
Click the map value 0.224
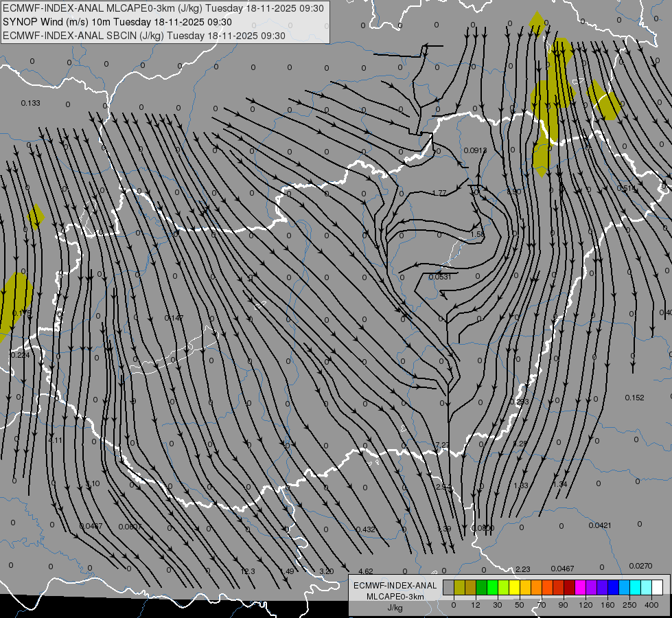(x=20, y=355)
